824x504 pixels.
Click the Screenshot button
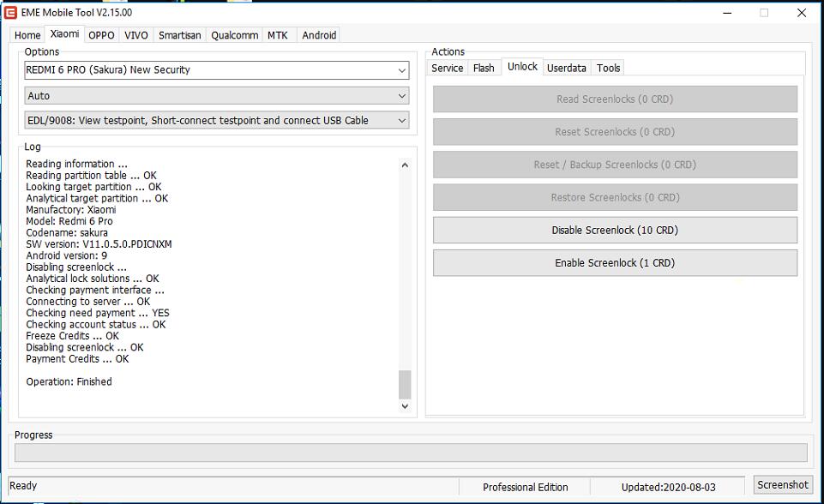(x=783, y=485)
